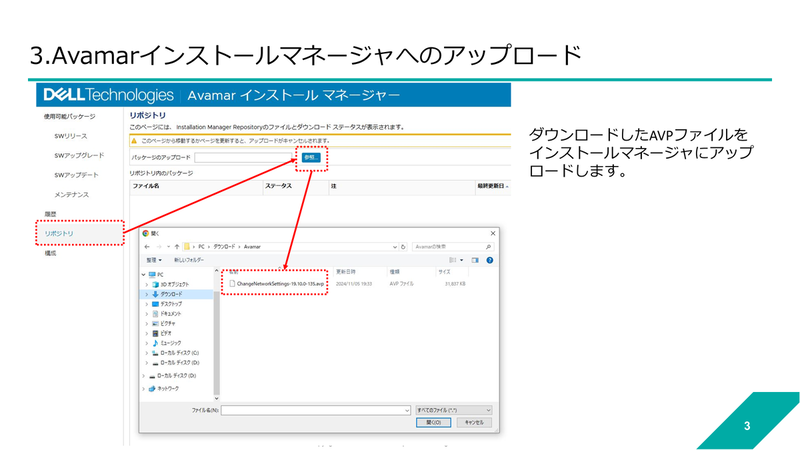Image resolution: width=800 pixels, height=450 pixels.
Task: Click the キャンセル button
Action: [474, 422]
